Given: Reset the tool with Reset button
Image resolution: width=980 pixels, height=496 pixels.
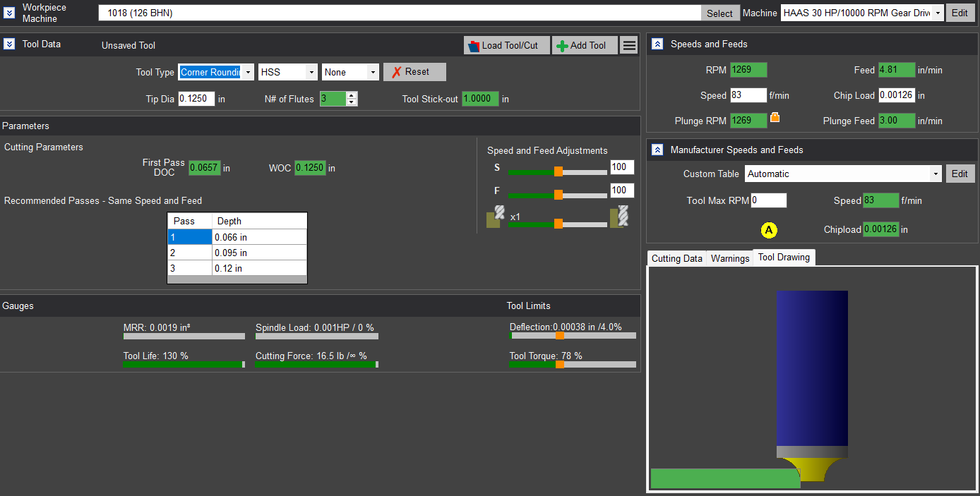Looking at the screenshot, I should 414,72.
